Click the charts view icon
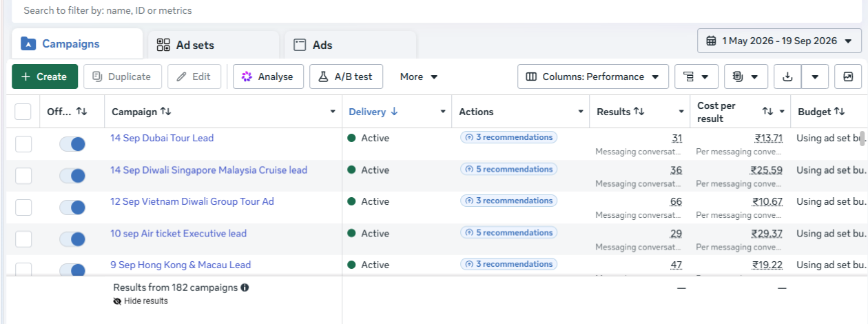This screenshot has width=868, height=324. point(848,77)
